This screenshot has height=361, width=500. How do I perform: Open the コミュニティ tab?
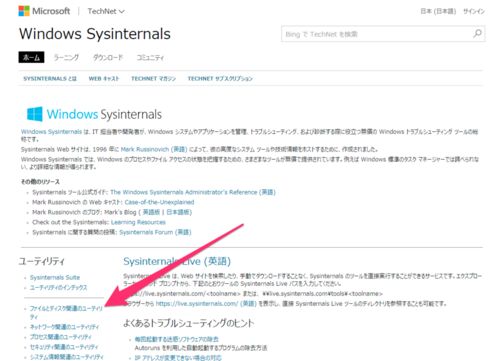[150, 57]
